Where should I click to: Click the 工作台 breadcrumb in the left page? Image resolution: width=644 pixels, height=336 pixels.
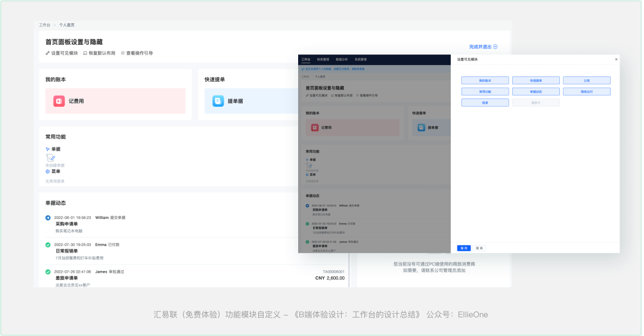coord(44,25)
